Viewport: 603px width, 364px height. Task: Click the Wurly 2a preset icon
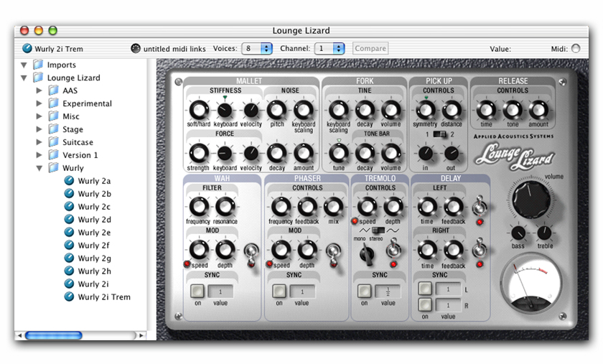tap(69, 181)
